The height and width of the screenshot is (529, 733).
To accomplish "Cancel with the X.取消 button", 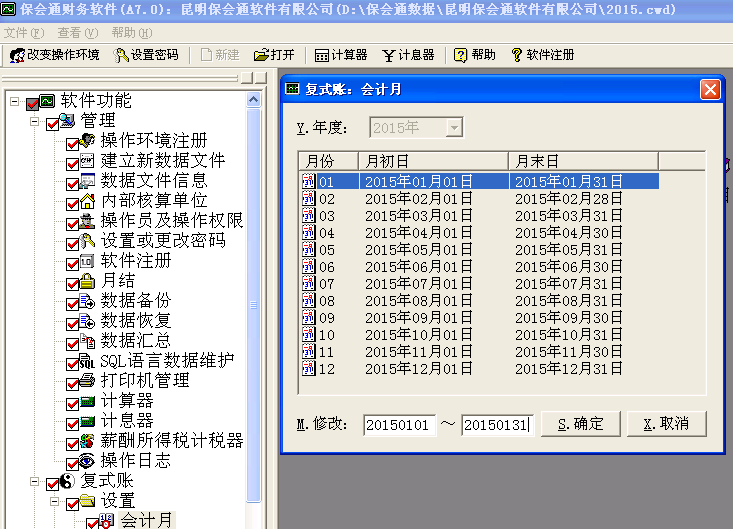I will click(666, 424).
